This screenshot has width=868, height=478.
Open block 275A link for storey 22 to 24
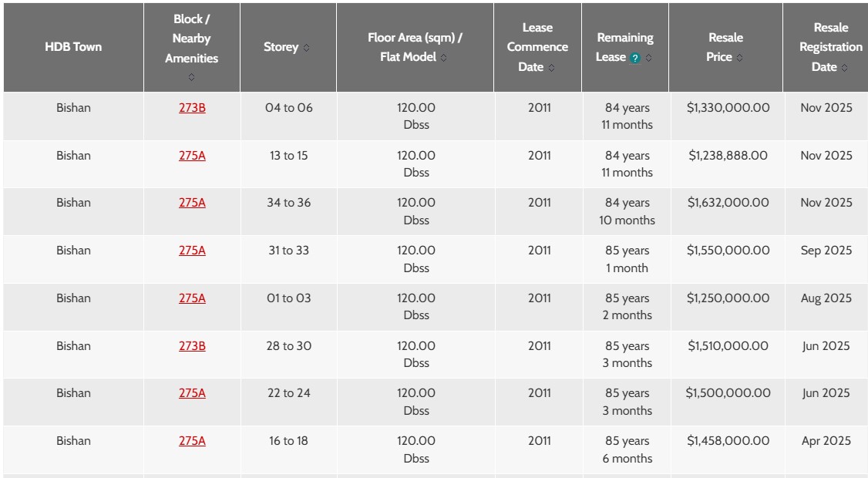192,393
